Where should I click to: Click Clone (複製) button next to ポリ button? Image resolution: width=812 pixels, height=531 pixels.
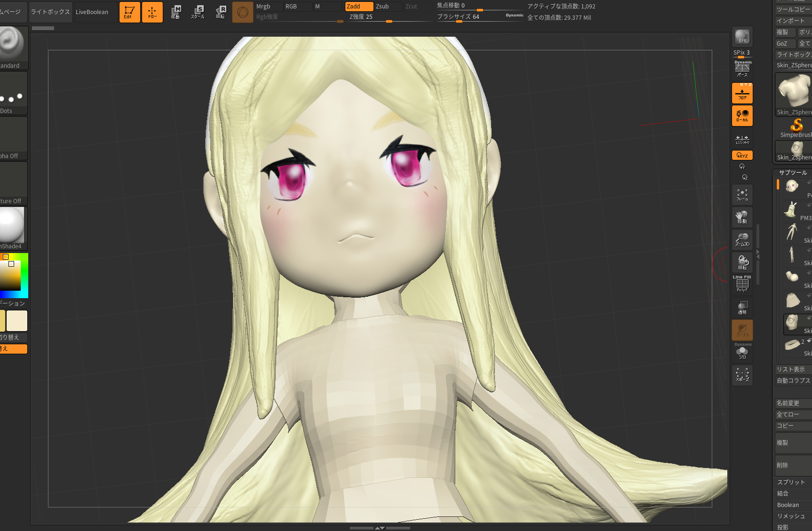tap(785, 32)
